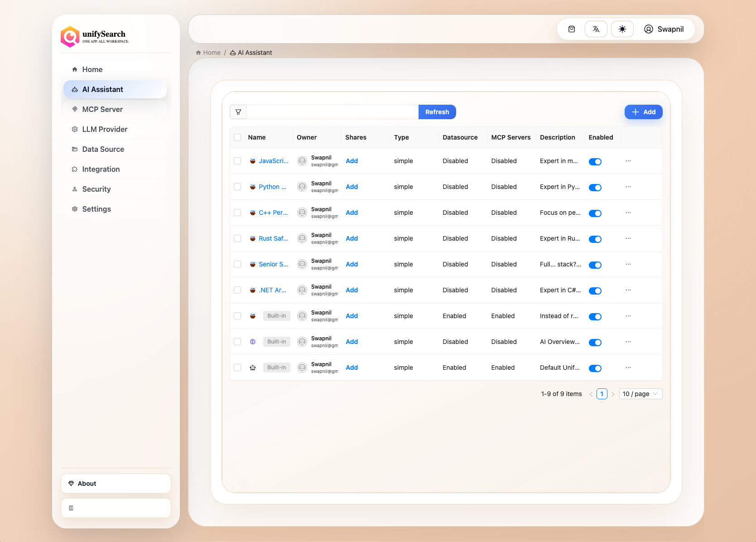Screen dimensions: 756x542
Task: Disable the JavaScript assistant's Enabled toggle
Action: pos(595,161)
